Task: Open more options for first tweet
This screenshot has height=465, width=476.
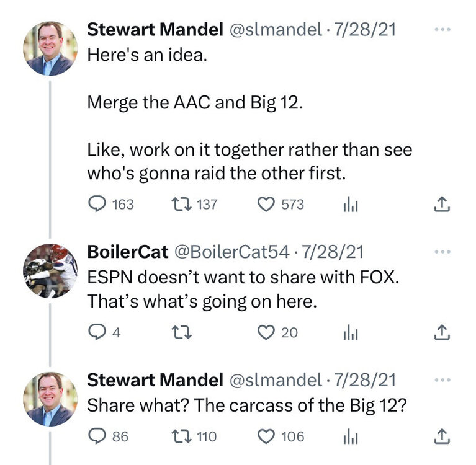Action: [440, 29]
